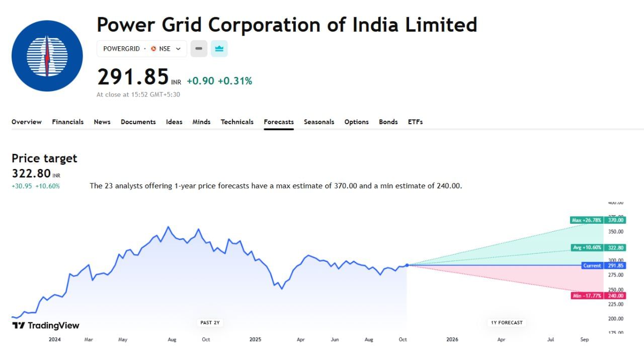The width and height of the screenshot is (644, 362).
Task: Select the Technicals menu item
Action: pos(237,122)
